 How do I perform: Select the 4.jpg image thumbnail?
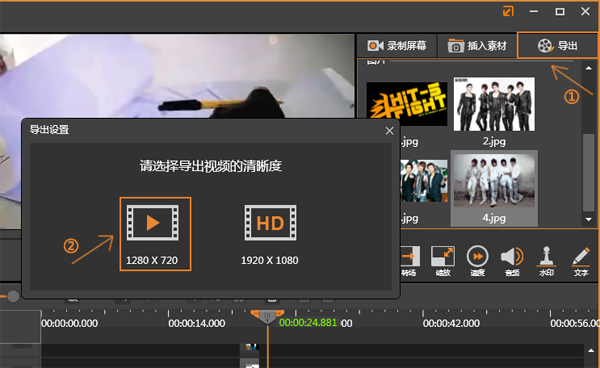494,181
